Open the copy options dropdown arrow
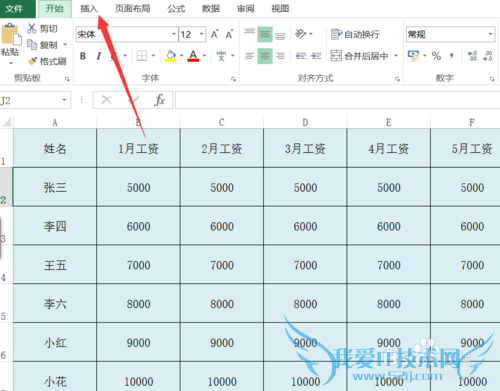The image size is (500, 391). 65,44
